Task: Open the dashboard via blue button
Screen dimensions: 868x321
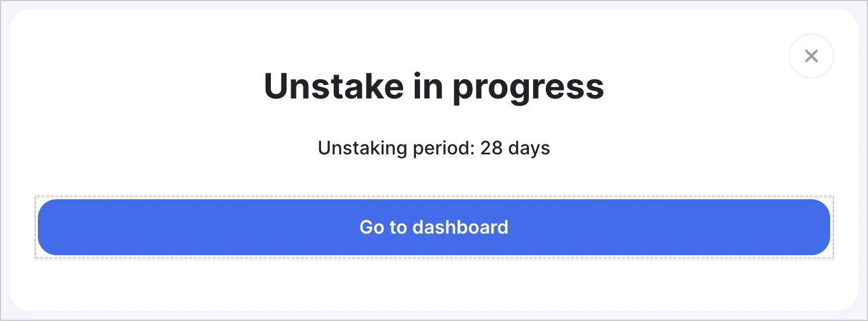Action: [434, 227]
